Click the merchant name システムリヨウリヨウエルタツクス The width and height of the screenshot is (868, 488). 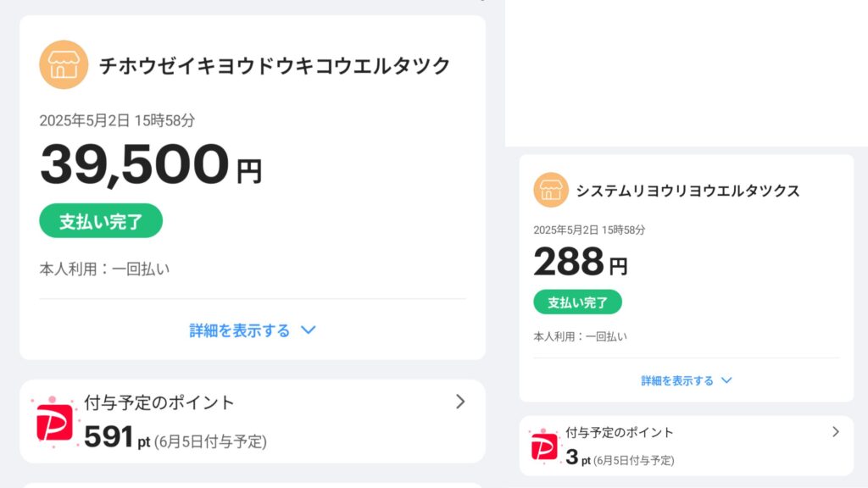[687, 191]
